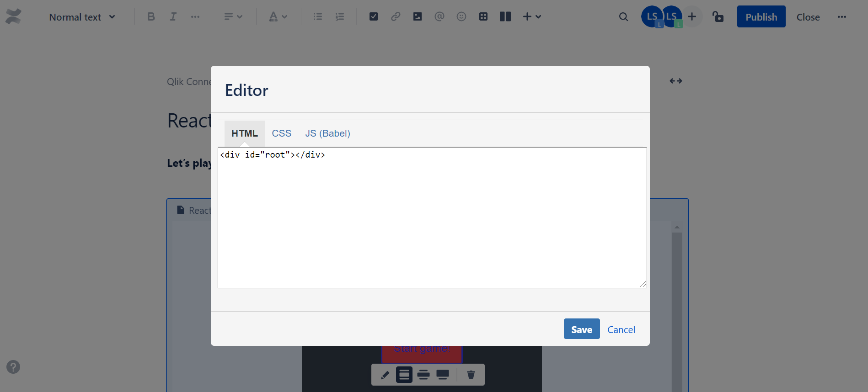Insert page layouts columns
The image size is (868, 392).
[505, 17]
